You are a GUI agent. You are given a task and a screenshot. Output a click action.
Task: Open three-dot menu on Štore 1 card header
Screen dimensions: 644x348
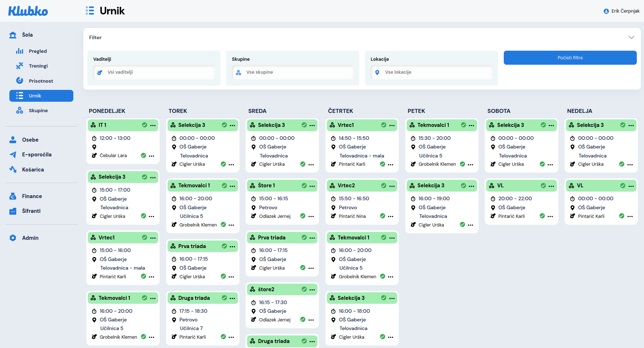click(x=312, y=186)
